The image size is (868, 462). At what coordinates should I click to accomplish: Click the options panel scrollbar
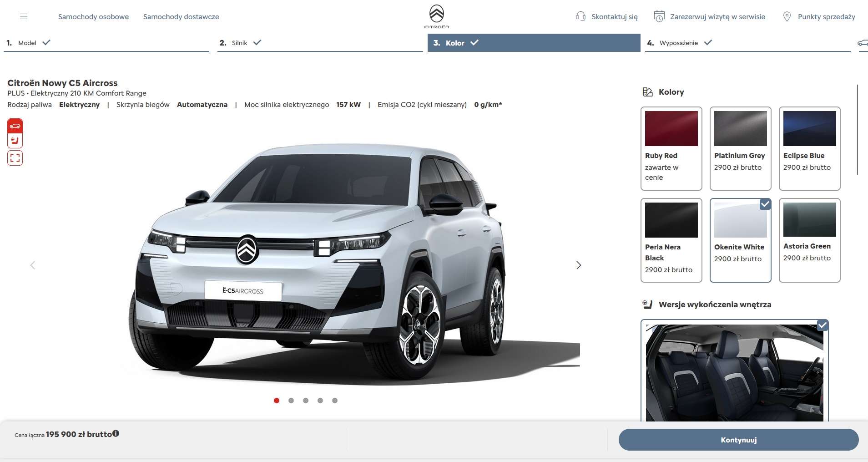(x=858, y=129)
